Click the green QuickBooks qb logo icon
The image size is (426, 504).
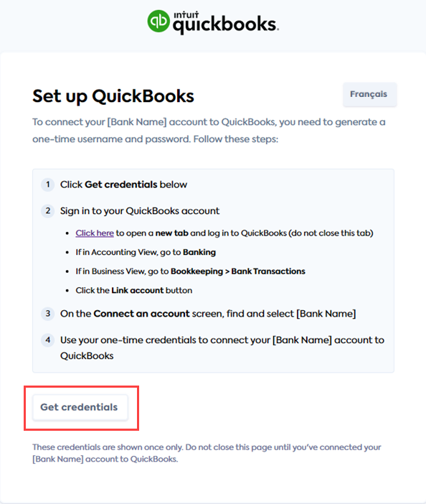pyautogui.click(x=158, y=21)
